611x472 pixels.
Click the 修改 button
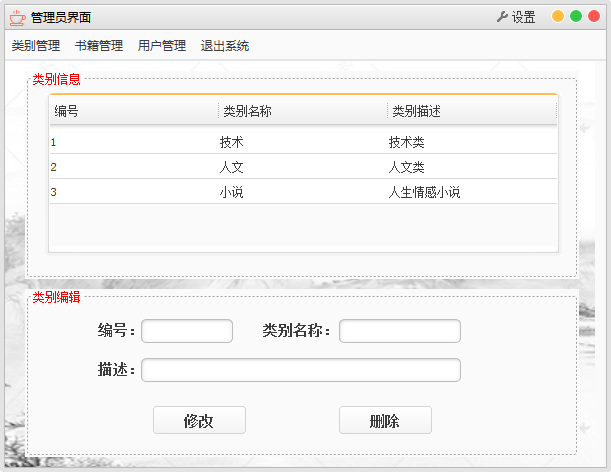point(199,420)
